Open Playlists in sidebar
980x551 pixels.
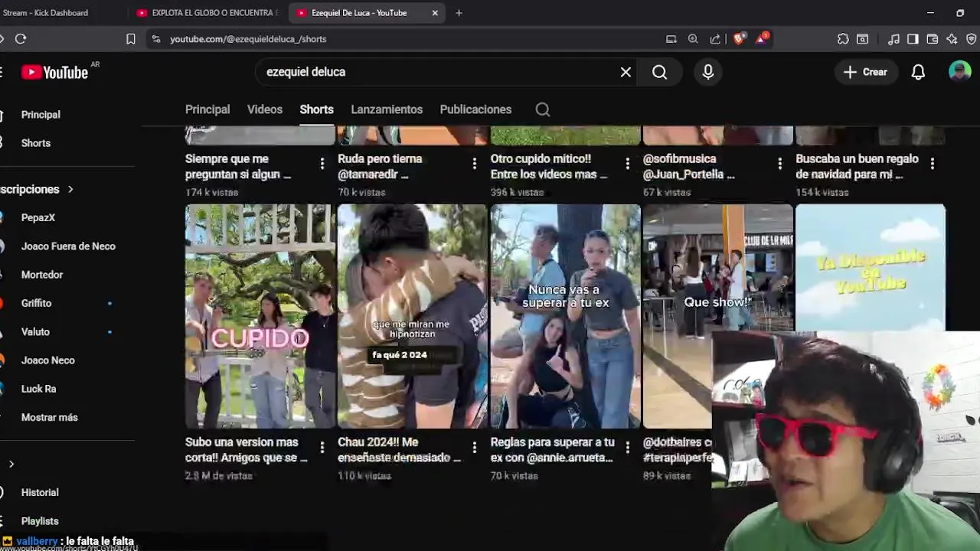click(40, 521)
